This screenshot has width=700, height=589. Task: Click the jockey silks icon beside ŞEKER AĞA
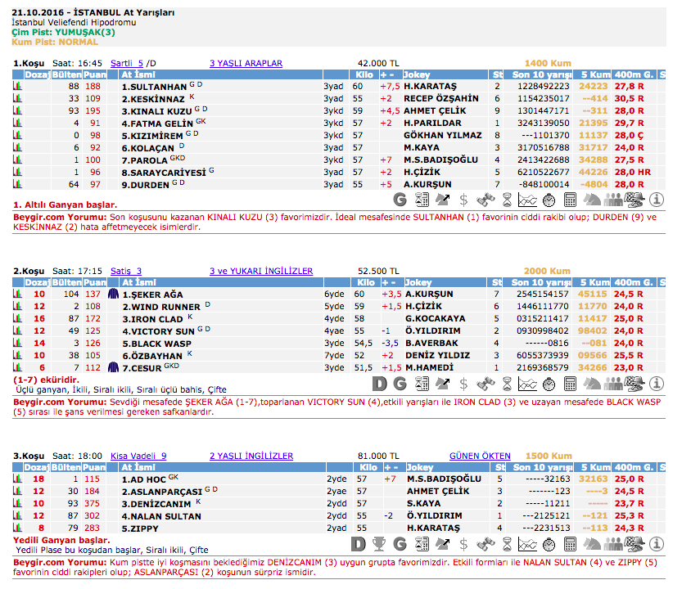(x=113, y=294)
